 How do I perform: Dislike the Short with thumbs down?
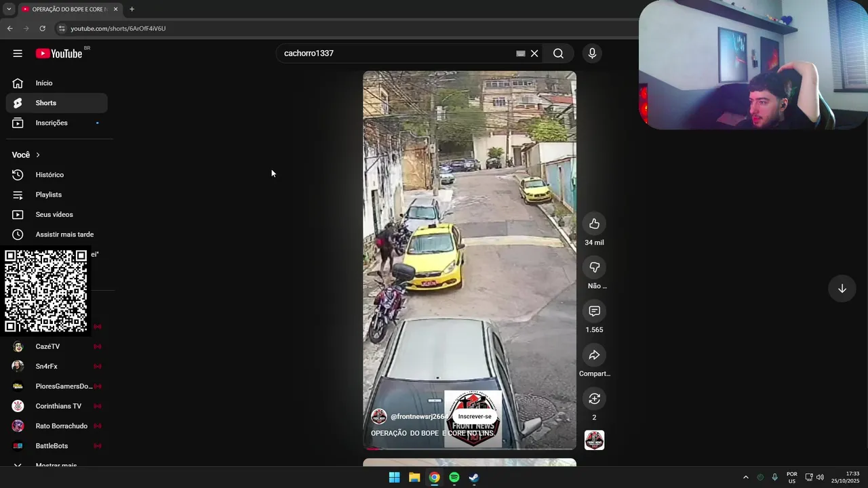click(594, 267)
